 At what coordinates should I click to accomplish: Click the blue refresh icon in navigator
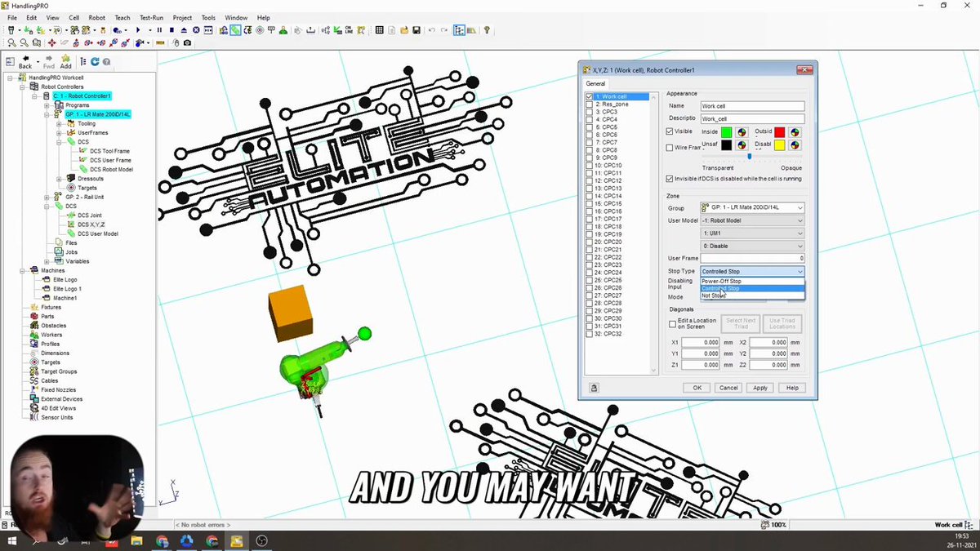click(95, 61)
